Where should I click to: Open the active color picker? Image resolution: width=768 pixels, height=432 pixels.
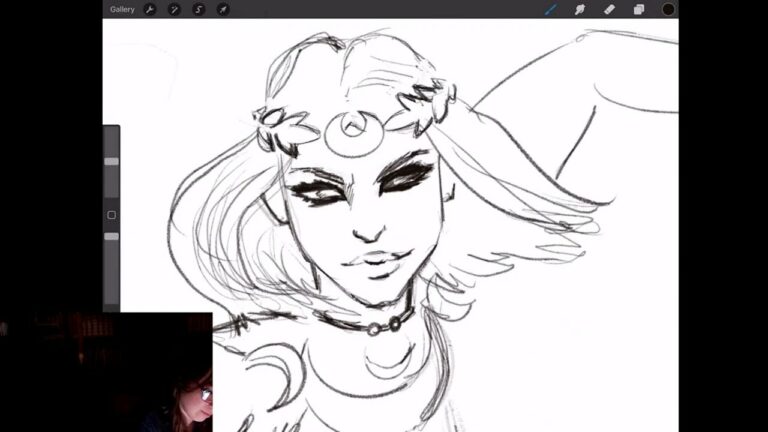coord(668,9)
